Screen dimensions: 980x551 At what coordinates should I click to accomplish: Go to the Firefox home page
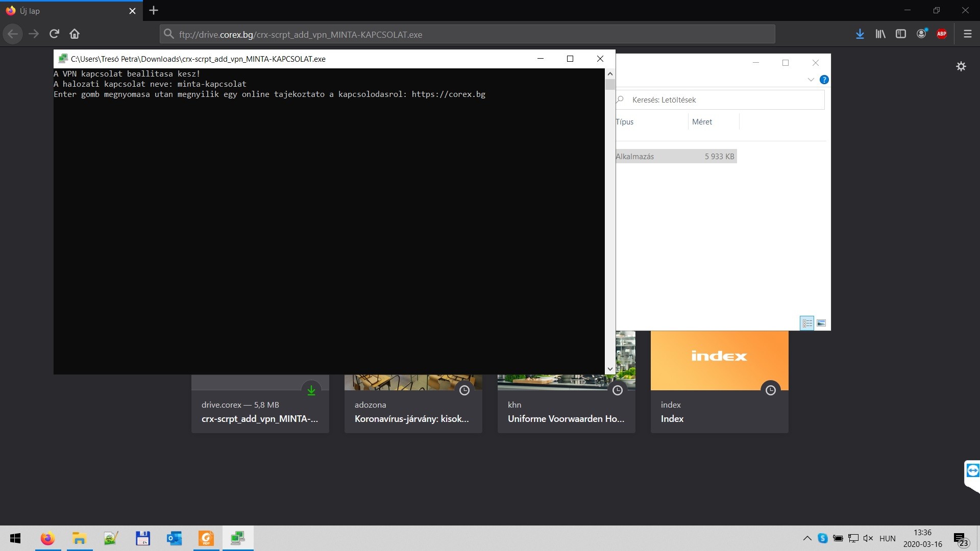pos(75,34)
